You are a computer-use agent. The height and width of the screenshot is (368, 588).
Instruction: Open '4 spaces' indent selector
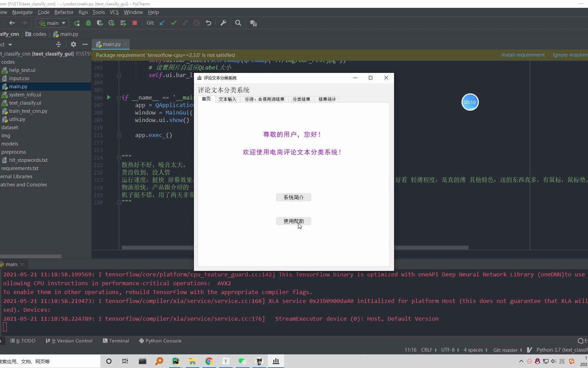475,350
